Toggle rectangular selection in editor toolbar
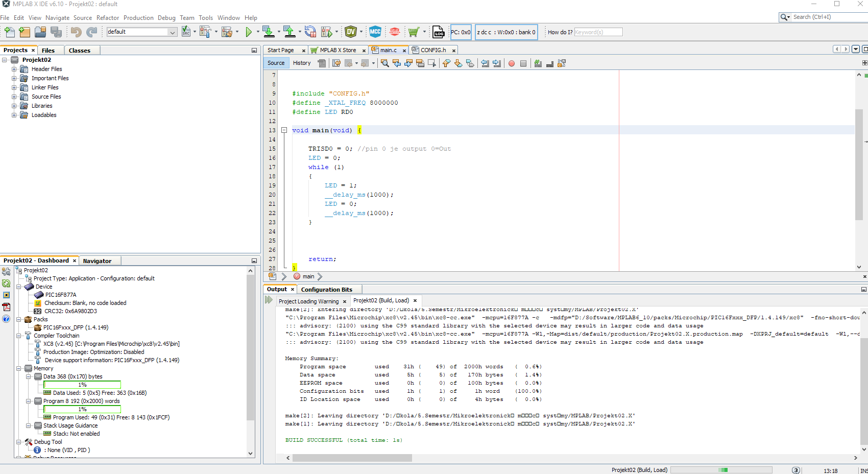 point(432,63)
